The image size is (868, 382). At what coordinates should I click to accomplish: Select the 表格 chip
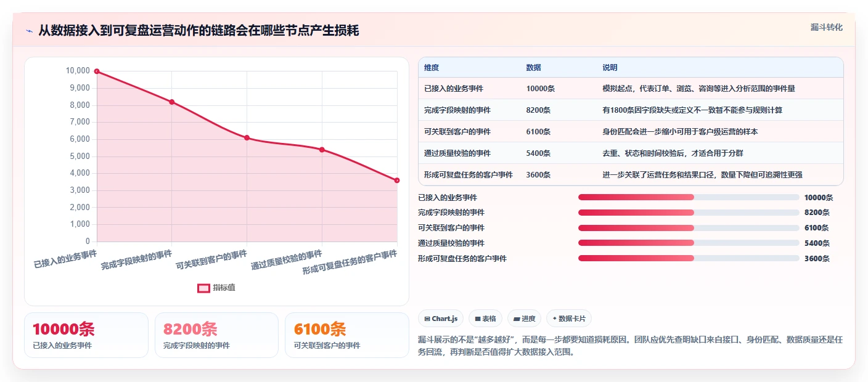pyautogui.click(x=486, y=319)
